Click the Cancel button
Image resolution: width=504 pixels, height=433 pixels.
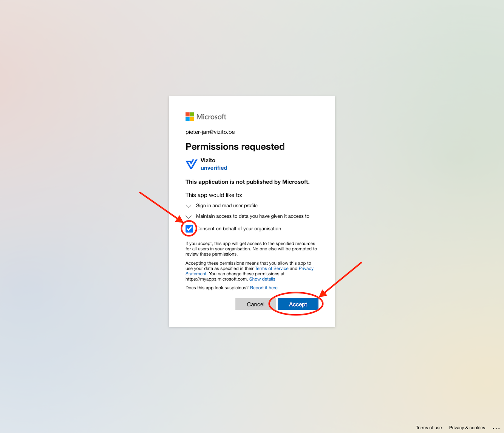click(x=255, y=304)
